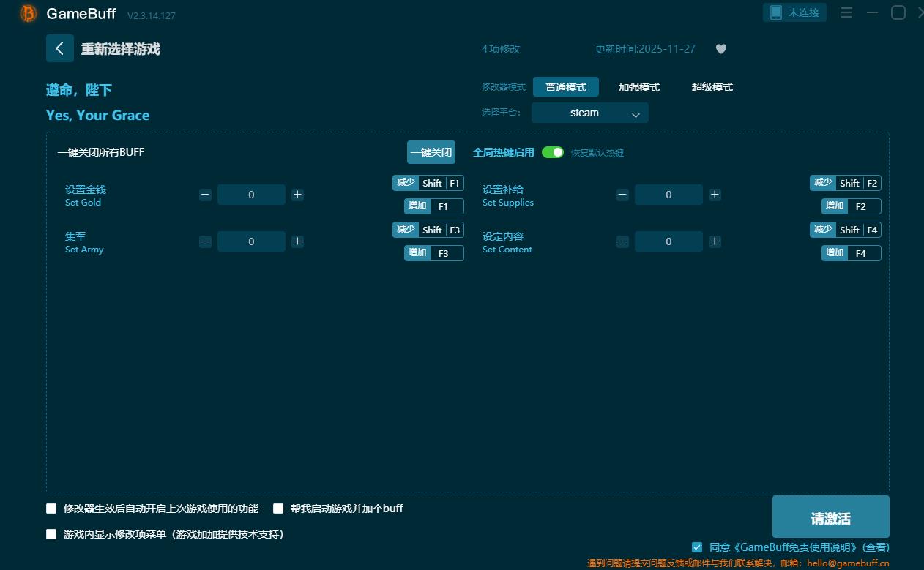924x570 pixels.
Task: Click Set Gold increase hotkey F1
Action: click(434, 206)
